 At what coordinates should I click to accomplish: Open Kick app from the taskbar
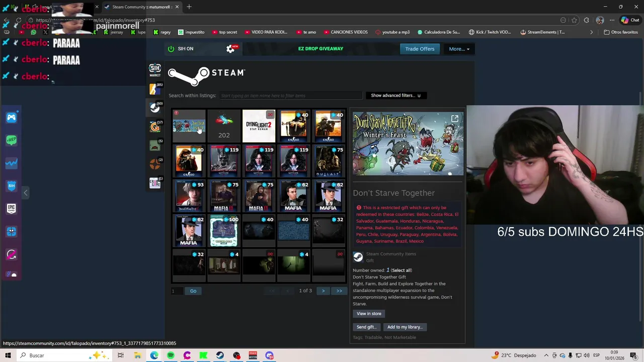coord(203,355)
